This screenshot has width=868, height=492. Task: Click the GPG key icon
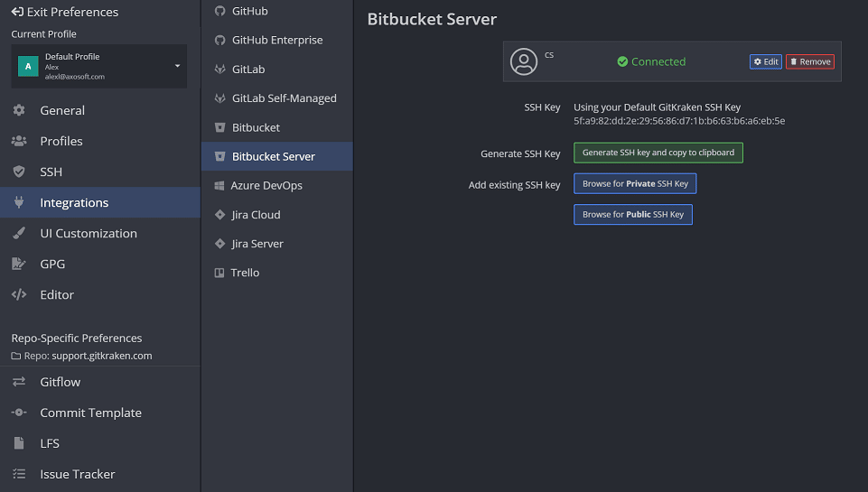[19, 265]
